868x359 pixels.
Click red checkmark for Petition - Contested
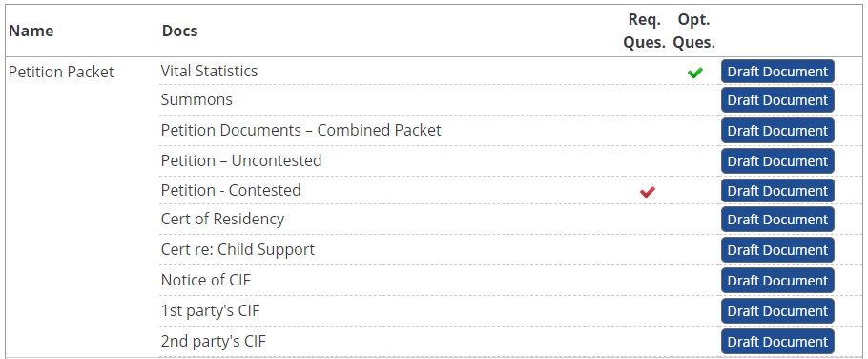pyautogui.click(x=647, y=192)
